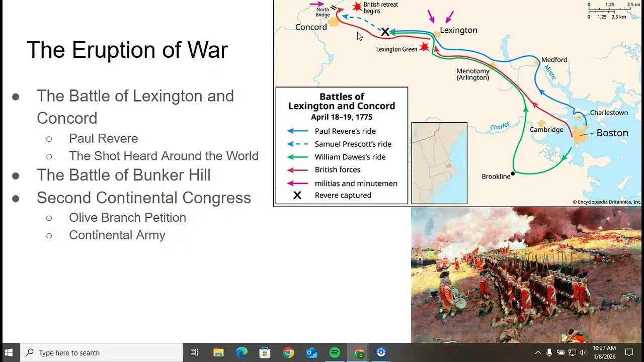This screenshot has width=644, height=362.
Task: Click the 'Lexington Green' map label
Action: coord(397,49)
